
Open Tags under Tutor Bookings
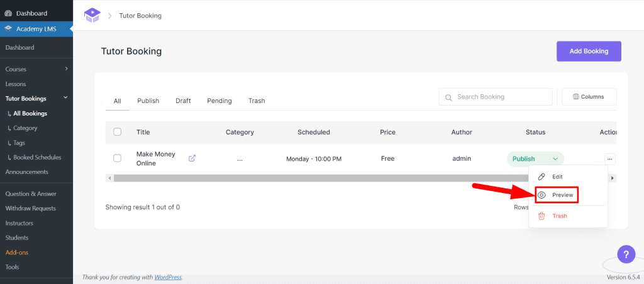(x=19, y=143)
